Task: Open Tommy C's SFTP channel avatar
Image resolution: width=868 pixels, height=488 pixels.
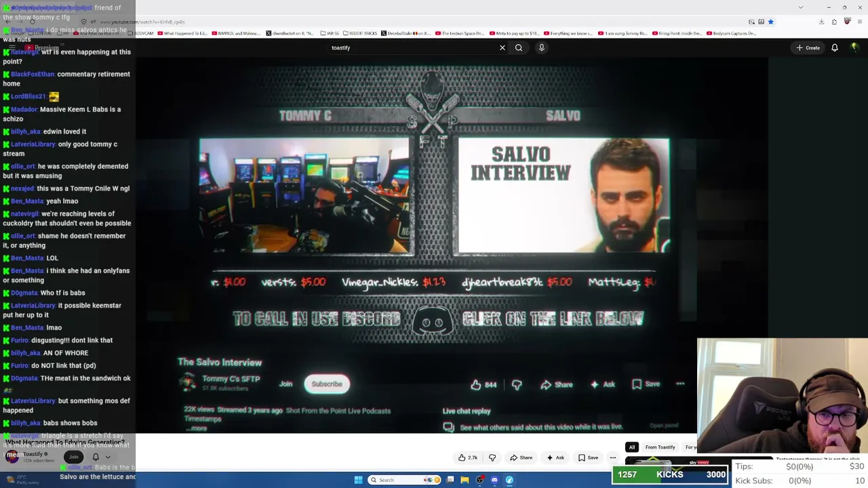Action: (187, 382)
